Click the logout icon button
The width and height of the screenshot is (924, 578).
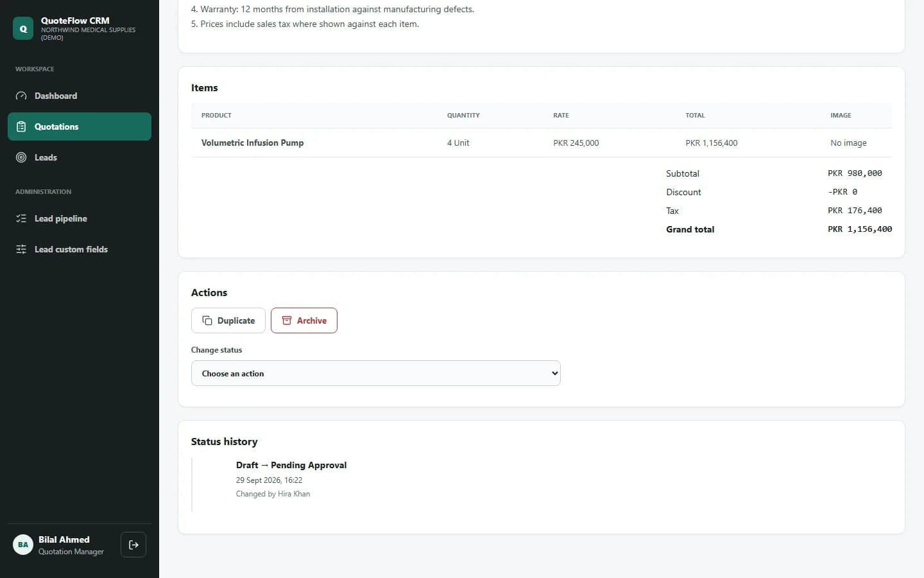click(x=133, y=545)
